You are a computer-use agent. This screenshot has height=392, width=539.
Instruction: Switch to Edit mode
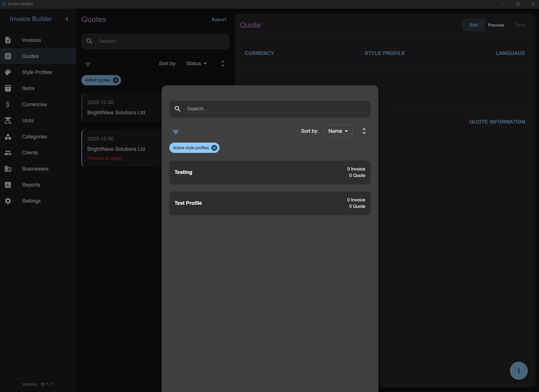[473, 25]
